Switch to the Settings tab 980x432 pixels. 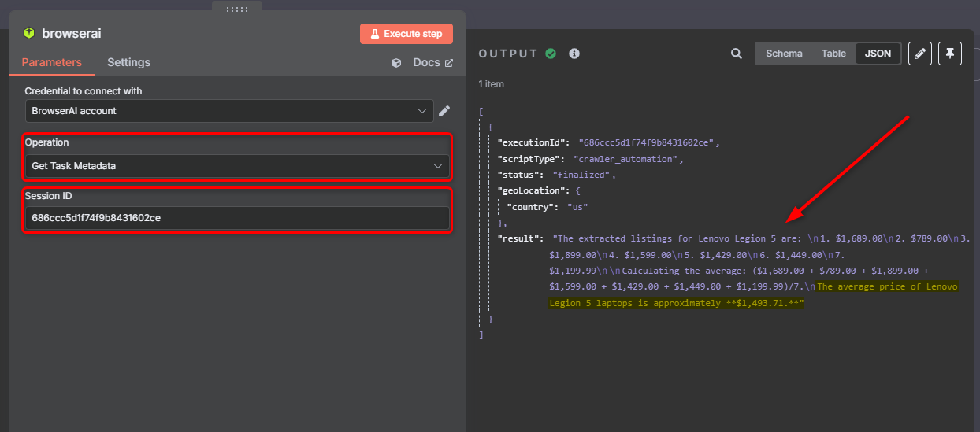click(128, 62)
